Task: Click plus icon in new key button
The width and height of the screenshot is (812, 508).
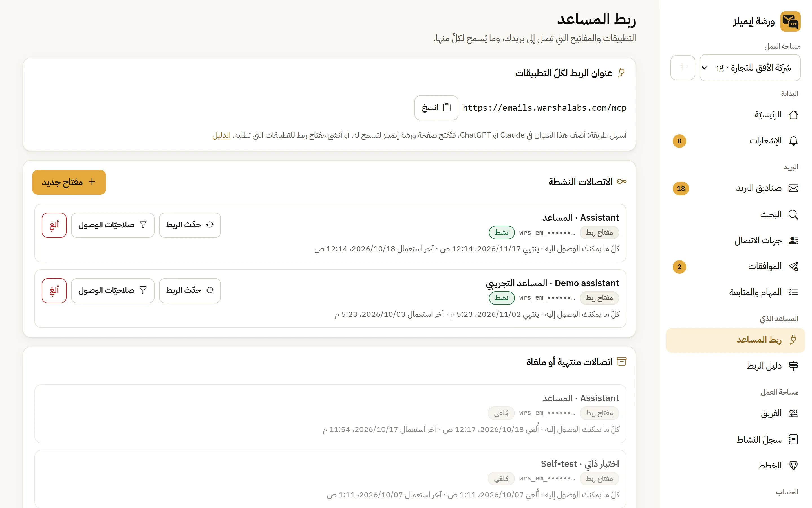Action: pyautogui.click(x=92, y=182)
